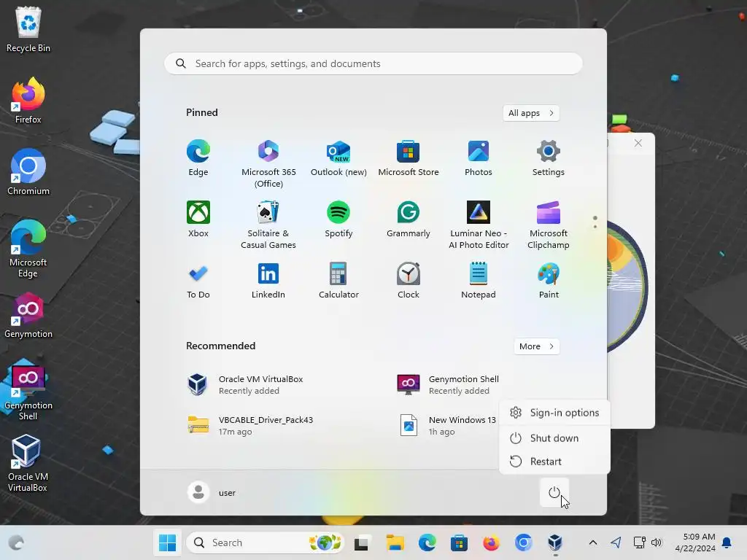Image resolution: width=747 pixels, height=560 pixels.
Task: Open Outlook (new) pinned app
Action: pos(338,158)
